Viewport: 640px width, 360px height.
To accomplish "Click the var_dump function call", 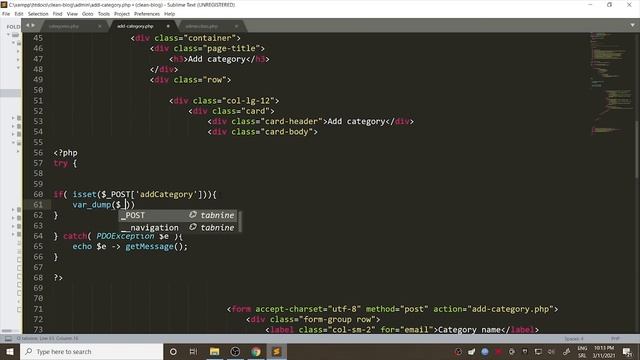I will 92,204.
